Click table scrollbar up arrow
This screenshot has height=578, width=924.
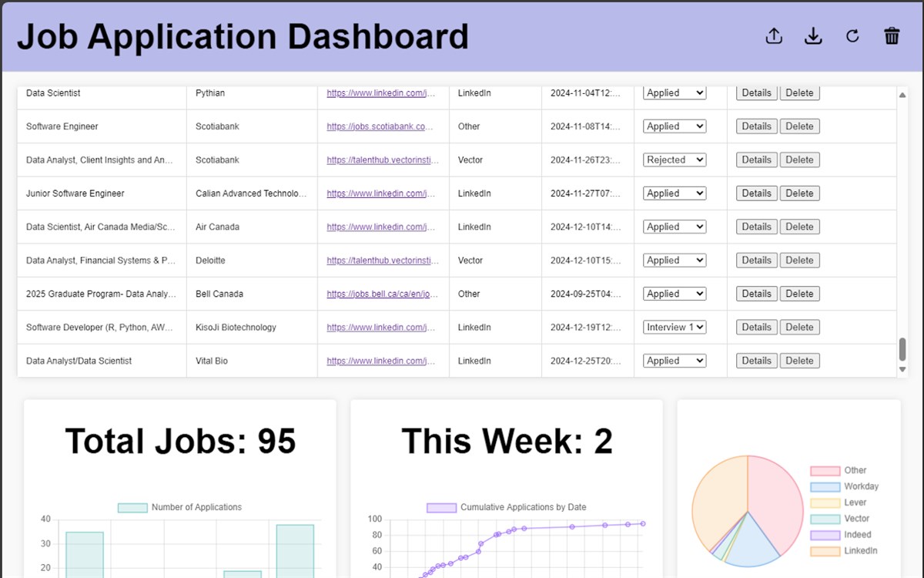pos(902,95)
